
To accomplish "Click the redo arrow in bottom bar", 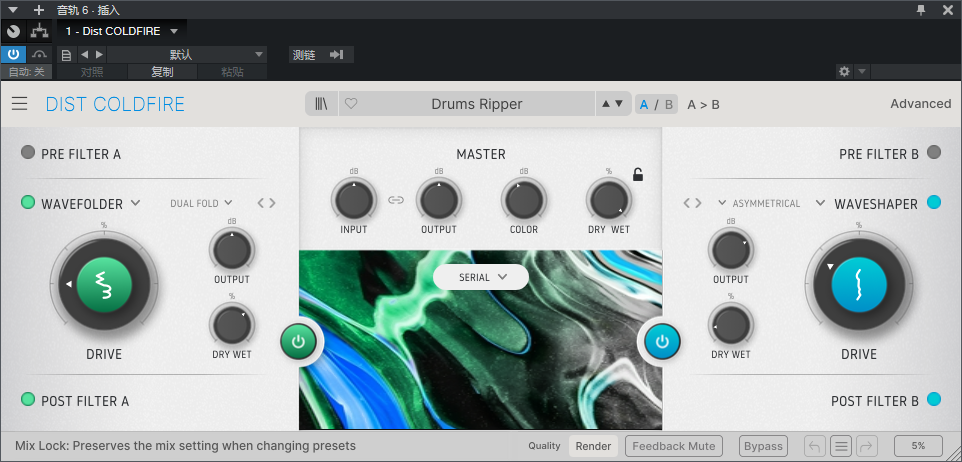I will click(866, 446).
